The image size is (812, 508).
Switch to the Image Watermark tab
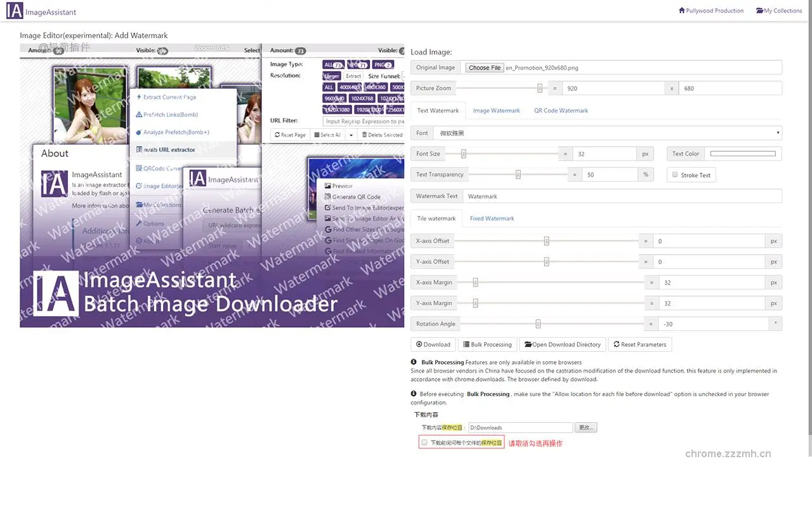point(496,110)
